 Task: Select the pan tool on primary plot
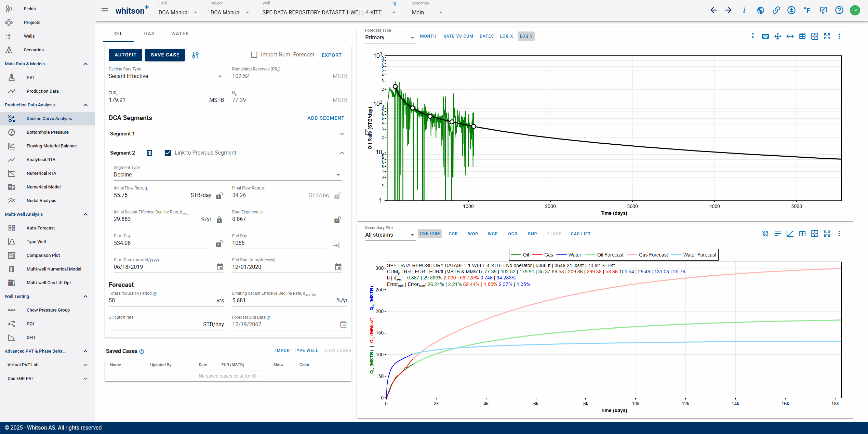coord(778,36)
